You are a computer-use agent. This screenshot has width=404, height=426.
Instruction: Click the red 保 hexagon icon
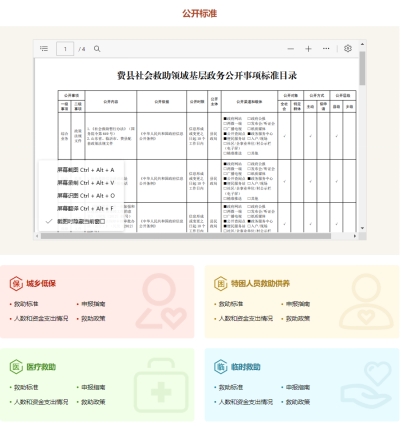pos(16,284)
